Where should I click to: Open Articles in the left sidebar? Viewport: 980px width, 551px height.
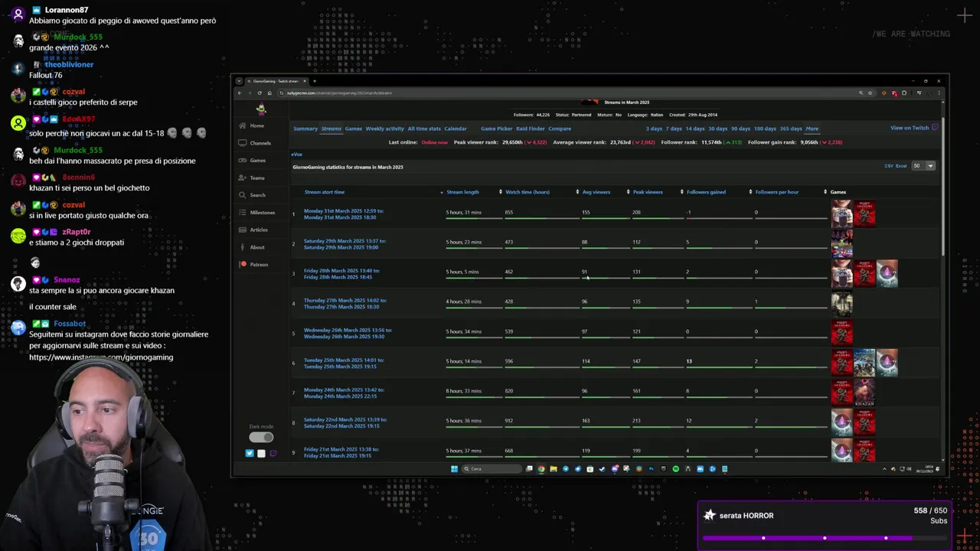tap(253, 230)
